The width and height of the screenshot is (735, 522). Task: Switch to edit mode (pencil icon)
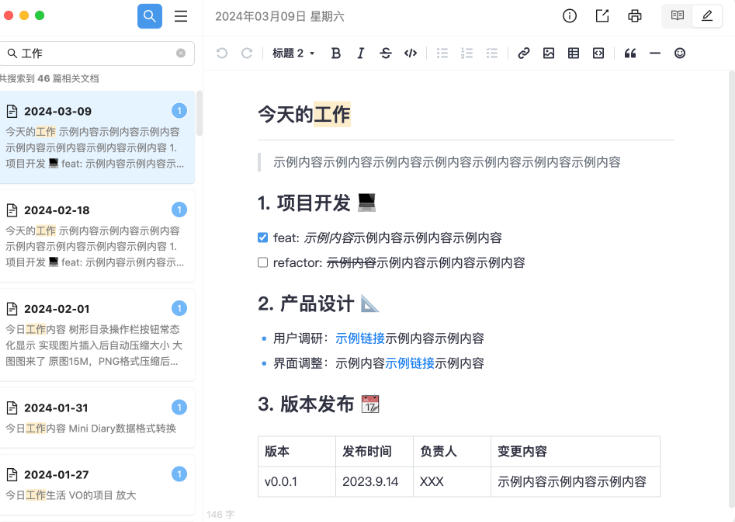707,16
